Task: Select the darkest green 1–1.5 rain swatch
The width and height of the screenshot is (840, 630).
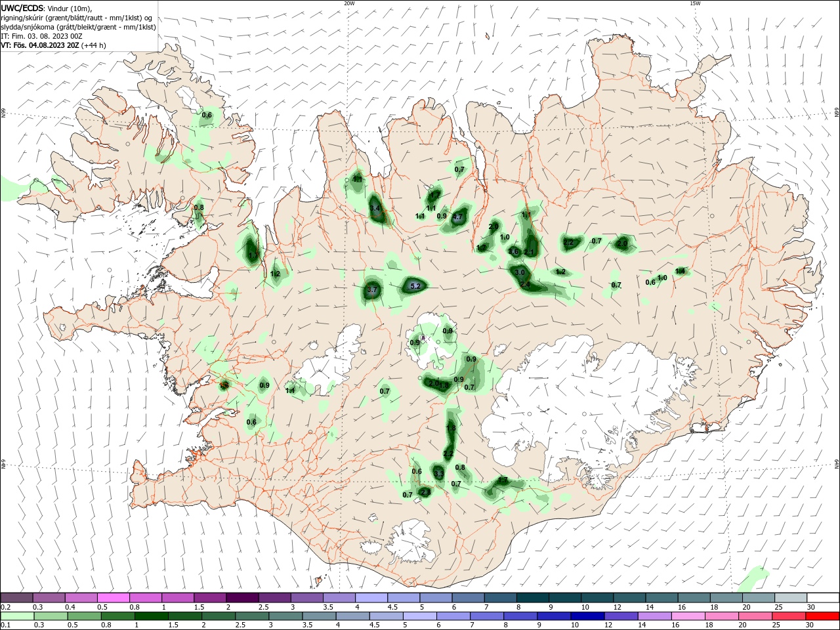Action: (x=152, y=616)
